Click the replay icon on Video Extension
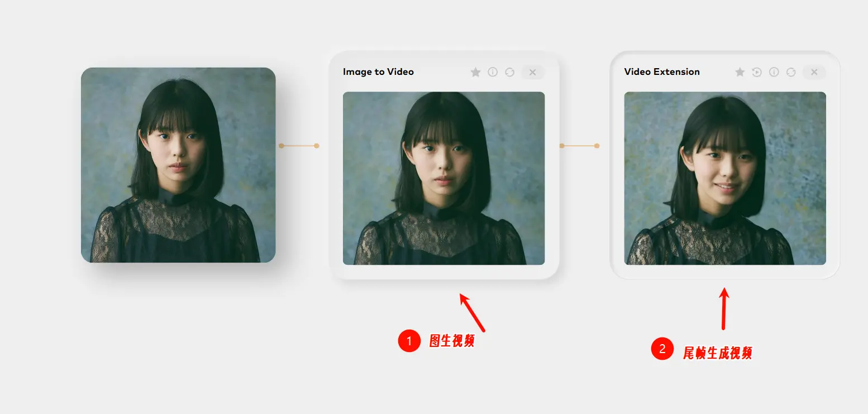The image size is (868, 414). (757, 72)
